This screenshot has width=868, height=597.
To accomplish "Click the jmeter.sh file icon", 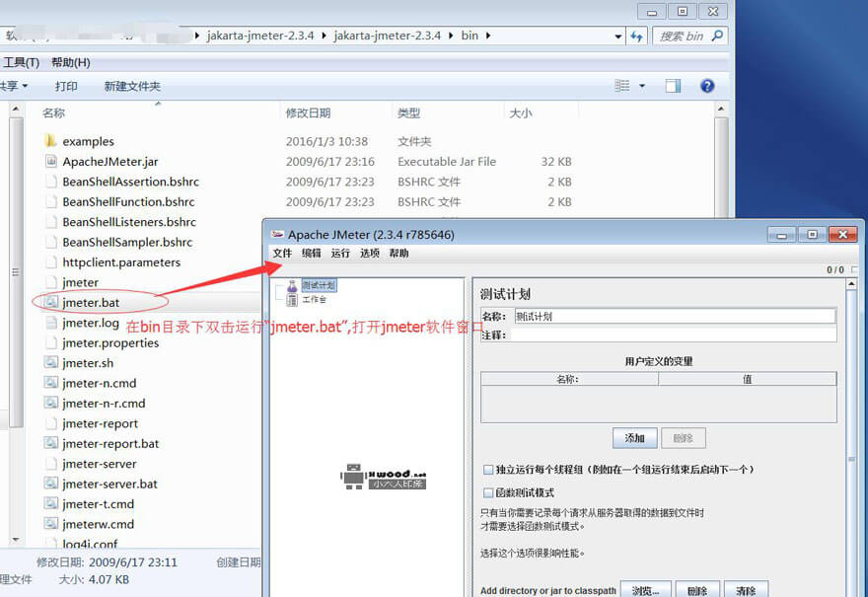I will pos(51,362).
